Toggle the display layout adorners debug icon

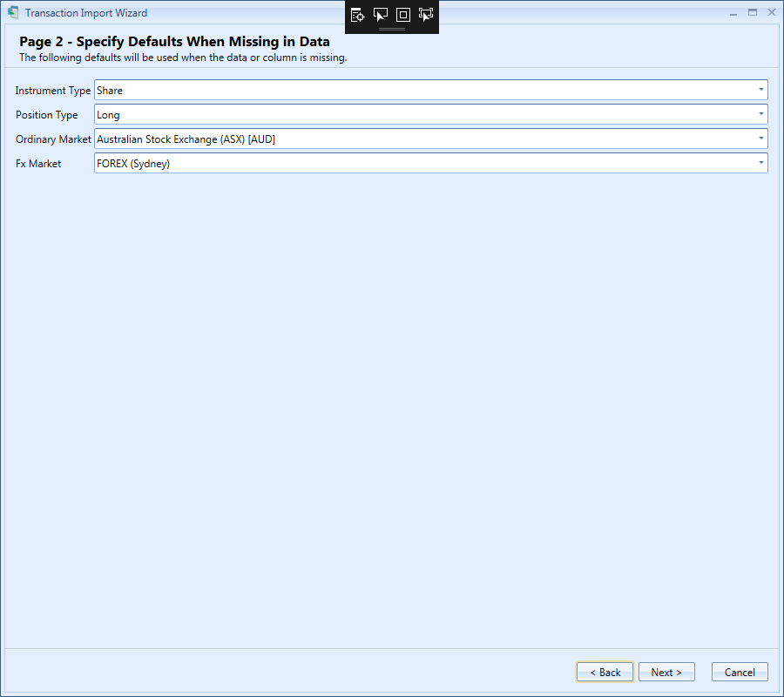(403, 15)
